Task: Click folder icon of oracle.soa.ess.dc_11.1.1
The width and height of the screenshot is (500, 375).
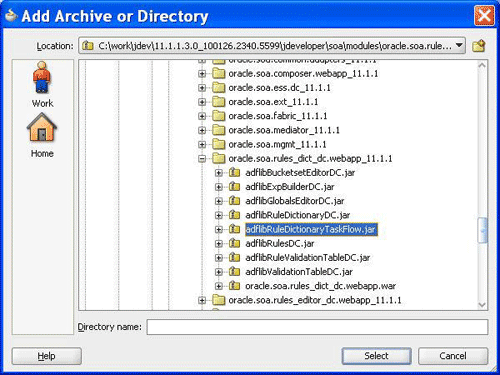Action: 218,88
